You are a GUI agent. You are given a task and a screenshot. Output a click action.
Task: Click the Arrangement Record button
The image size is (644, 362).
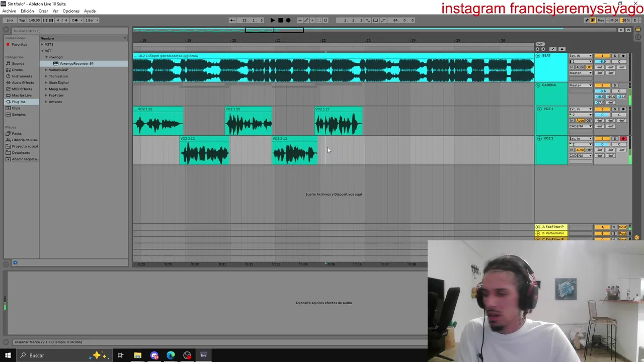[288, 20]
